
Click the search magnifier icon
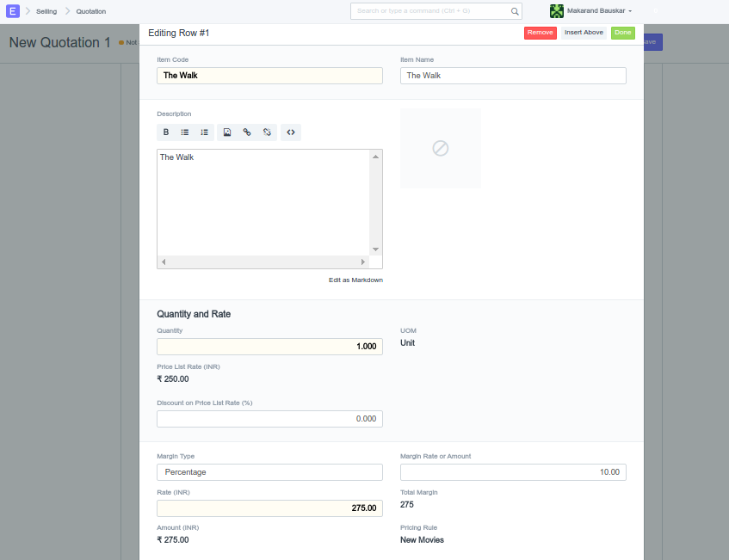515,11
